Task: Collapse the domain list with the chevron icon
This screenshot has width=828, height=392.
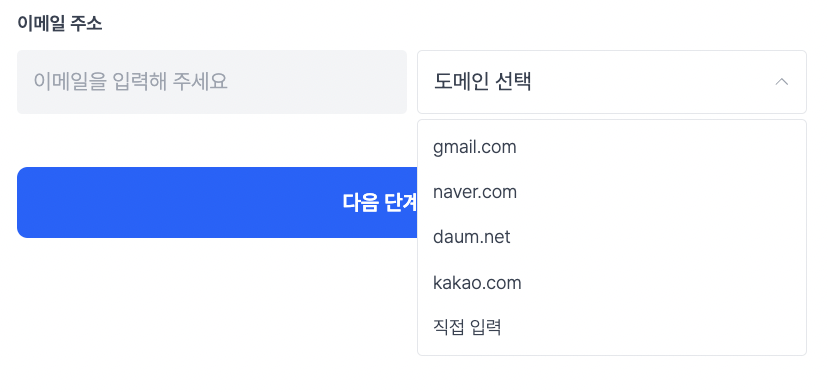Action: click(x=782, y=82)
